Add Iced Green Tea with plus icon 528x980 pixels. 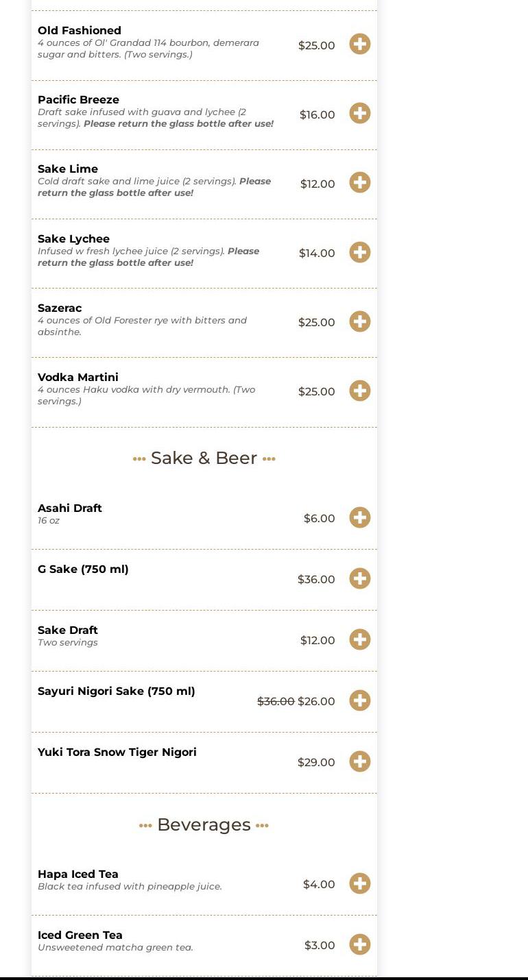[359, 944]
